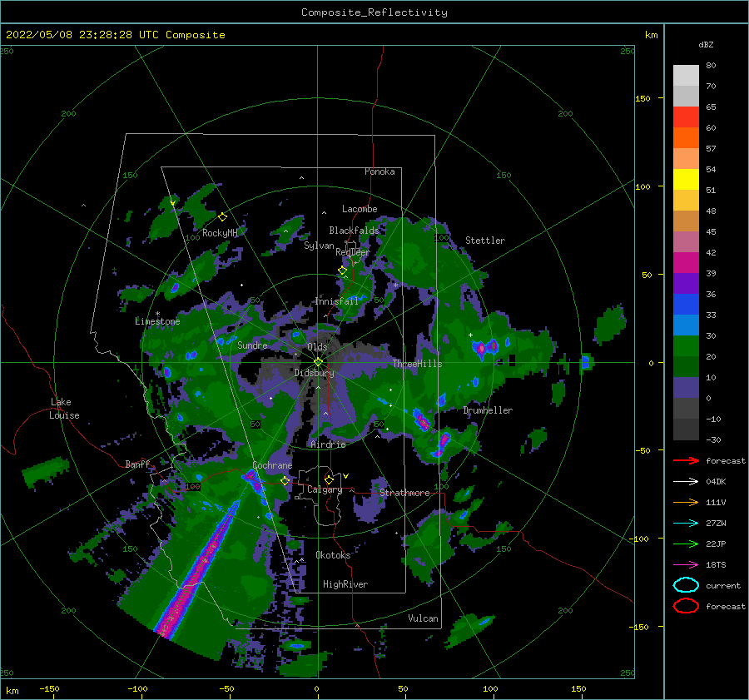This screenshot has width=749, height=700.
Task: Click the Composite_Reflectivity title
Action: [x=374, y=12]
